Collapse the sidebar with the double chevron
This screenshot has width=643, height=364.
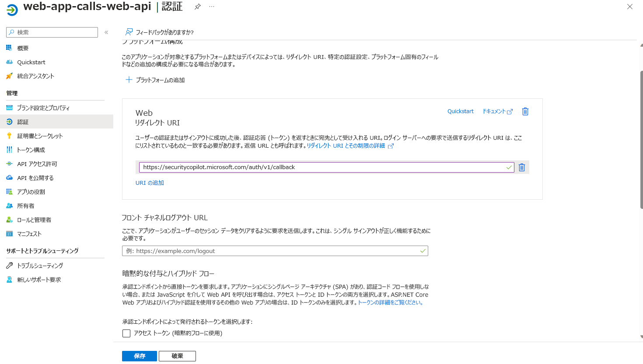(x=106, y=32)
